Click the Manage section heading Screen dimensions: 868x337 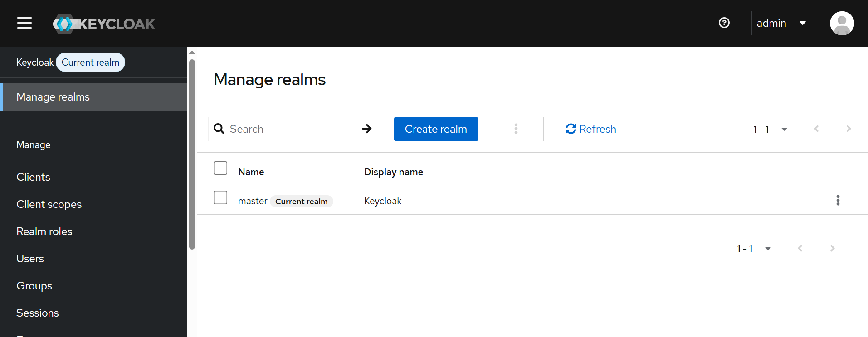pos(34,145)
